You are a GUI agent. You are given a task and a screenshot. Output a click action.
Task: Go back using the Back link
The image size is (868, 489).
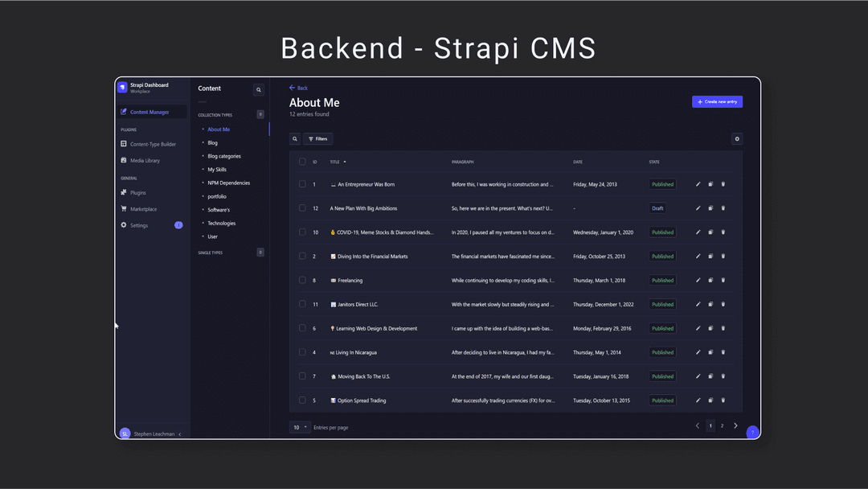pos(298,88)
